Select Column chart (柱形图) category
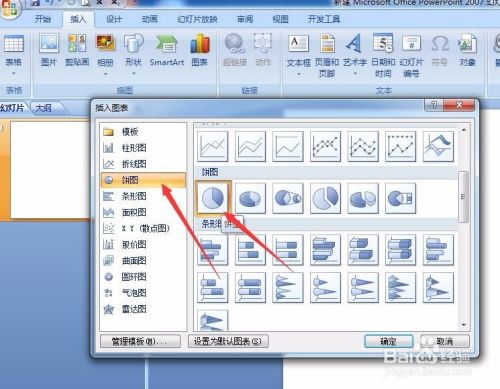The width and height of the screenshot is (500, 389). pos(143,148)
